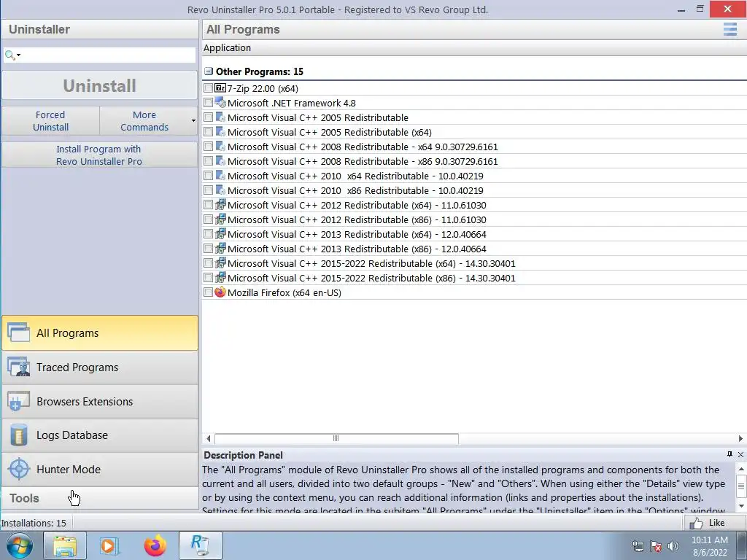The image size is (747, 560).
Task: Click the Browsers Extensions sidebar icon
Action: point(19,401)
